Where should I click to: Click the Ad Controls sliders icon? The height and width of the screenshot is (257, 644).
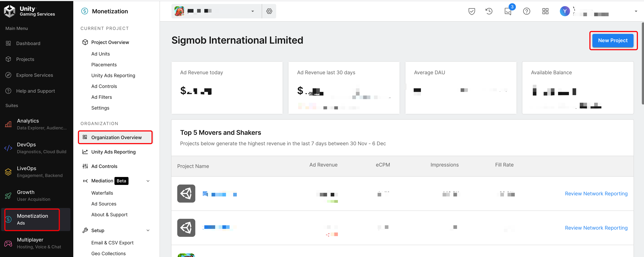[85, 166]
